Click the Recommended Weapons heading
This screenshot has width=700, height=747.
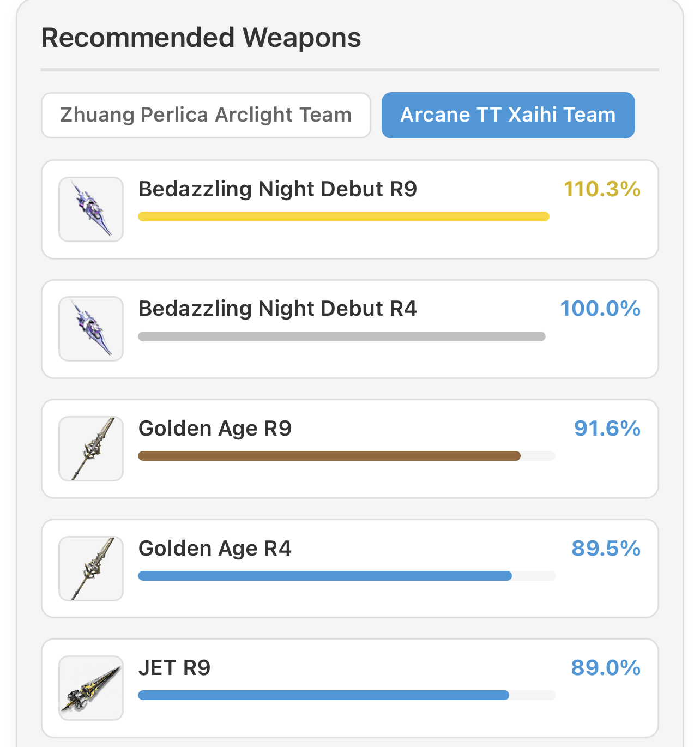(x=201, y=38)
